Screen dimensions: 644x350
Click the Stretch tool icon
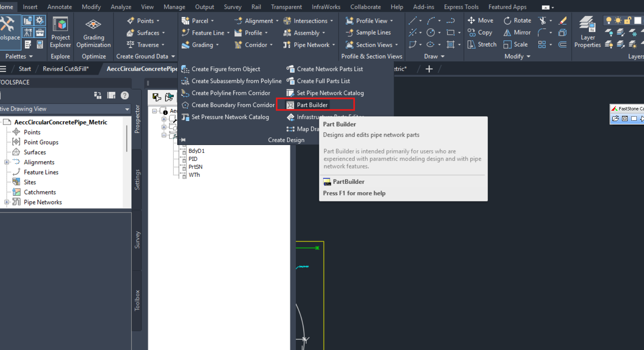[472, 44]
